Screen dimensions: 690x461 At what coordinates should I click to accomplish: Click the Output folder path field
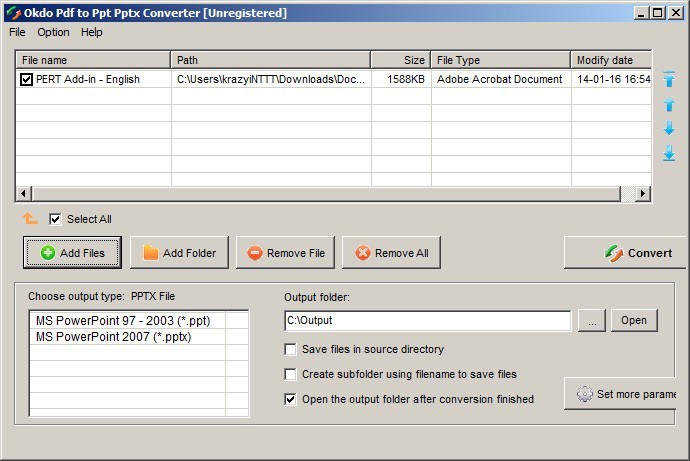tap(428, 321)
